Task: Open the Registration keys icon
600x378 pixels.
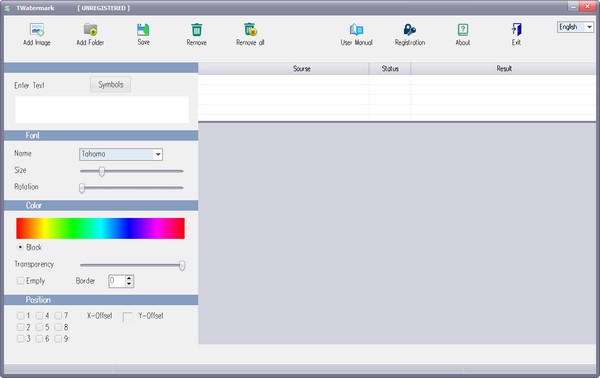Action: tap(409, 29)
